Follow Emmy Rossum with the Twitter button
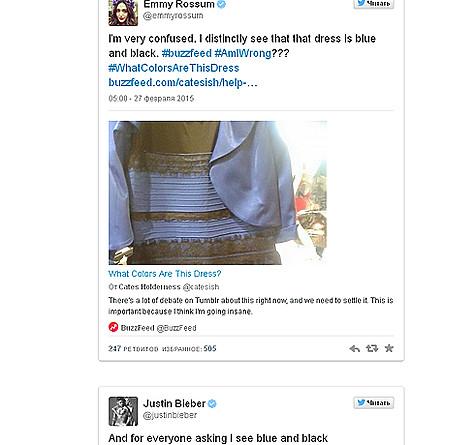 point(374,4)
